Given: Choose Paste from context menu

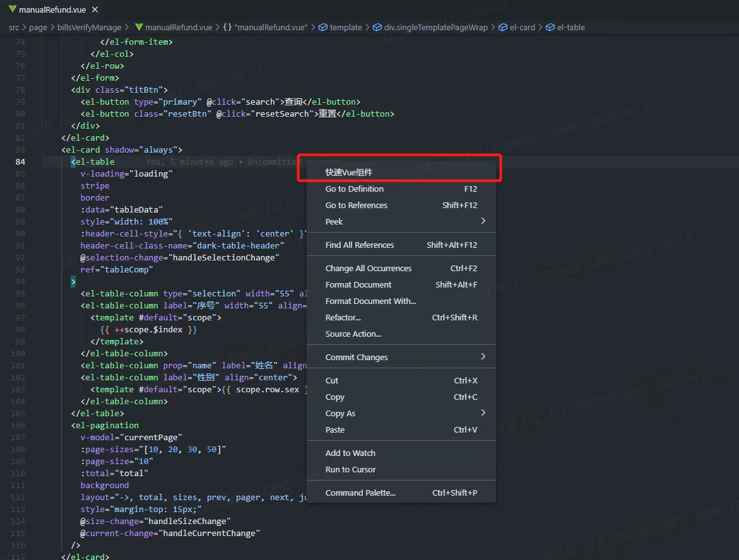Looking at the screenshot, I should (x=401, y=430).
